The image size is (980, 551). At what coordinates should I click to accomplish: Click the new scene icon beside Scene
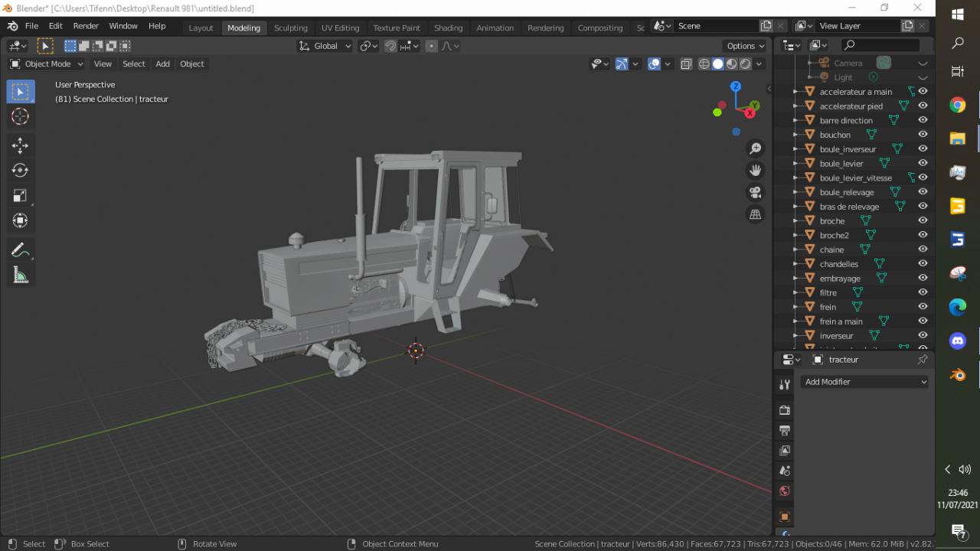click(x=766, y=26)
